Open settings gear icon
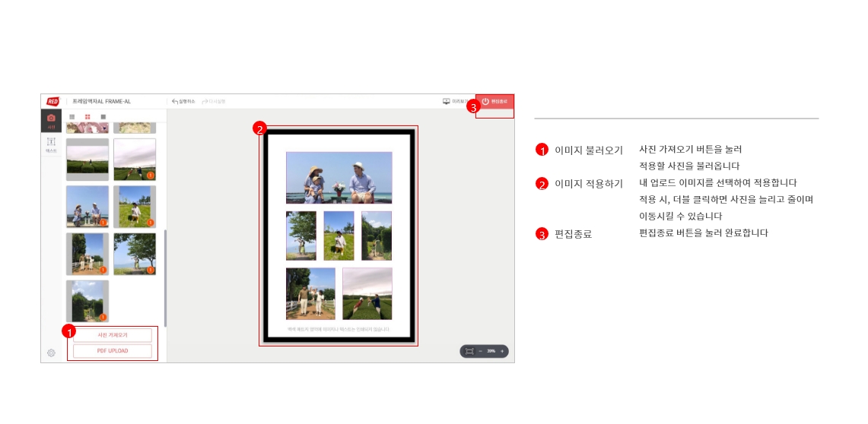The height and width of the screenshot is (424, 868). pos(51,353)
